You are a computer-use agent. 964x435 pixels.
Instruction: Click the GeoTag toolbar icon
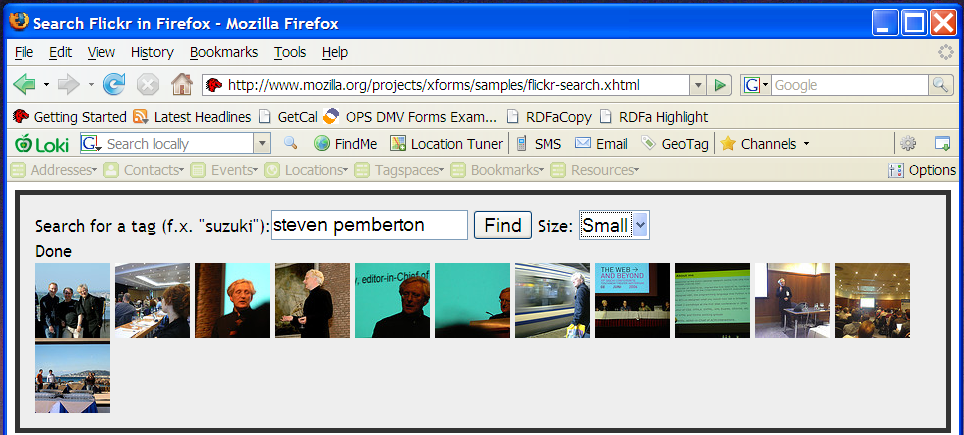[x=675, y=144]
